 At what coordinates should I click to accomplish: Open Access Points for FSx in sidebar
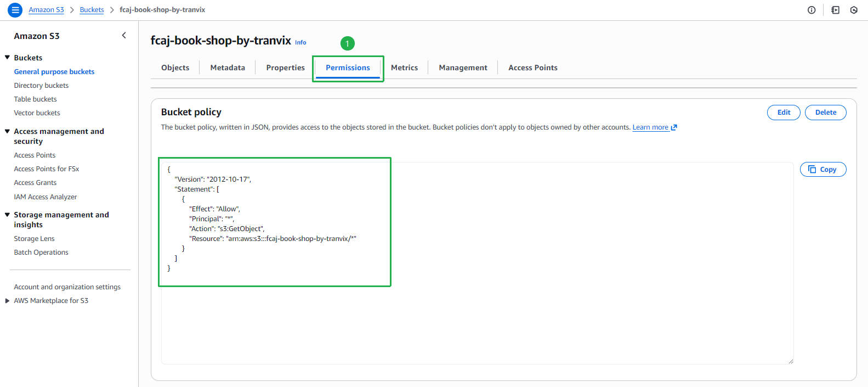point(47,169)
